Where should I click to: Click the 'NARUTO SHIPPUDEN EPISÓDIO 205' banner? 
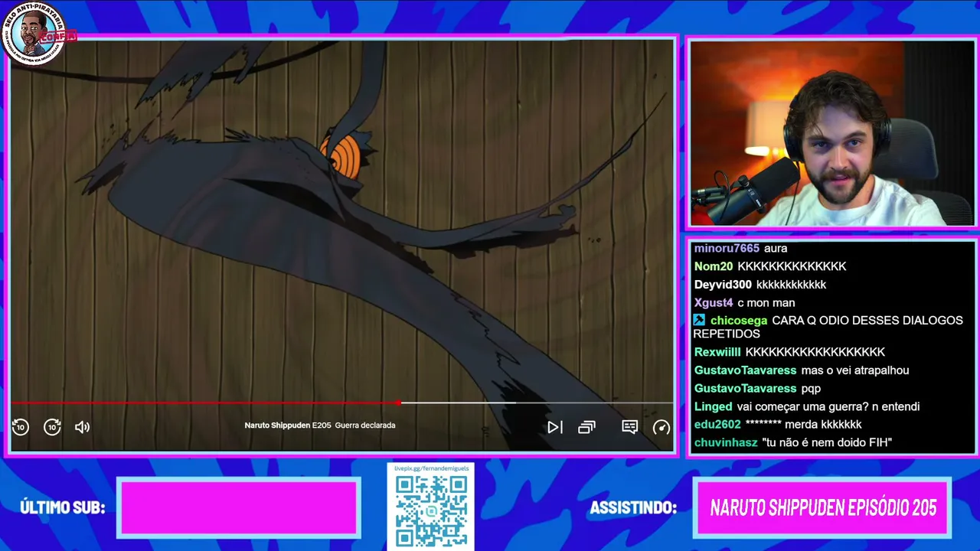point(823,507)
